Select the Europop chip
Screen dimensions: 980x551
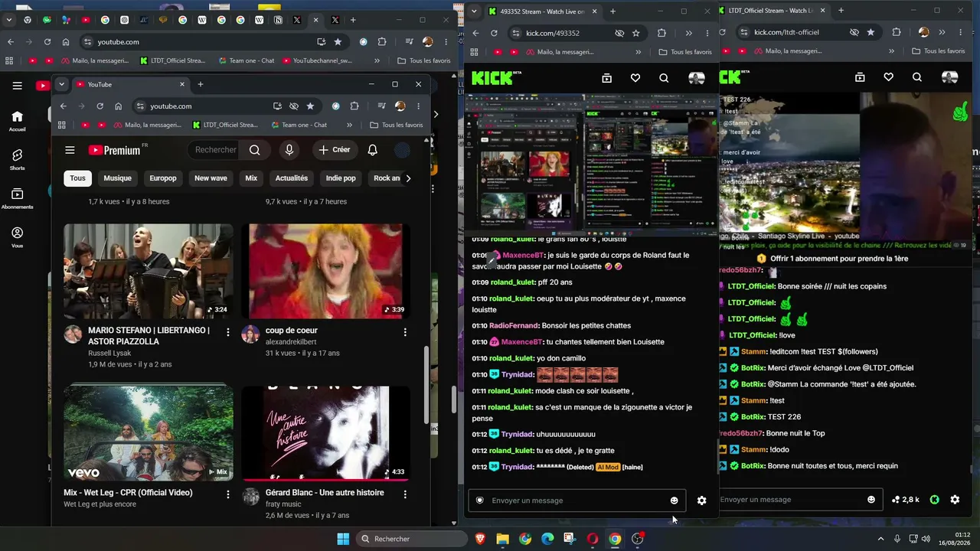163,178
